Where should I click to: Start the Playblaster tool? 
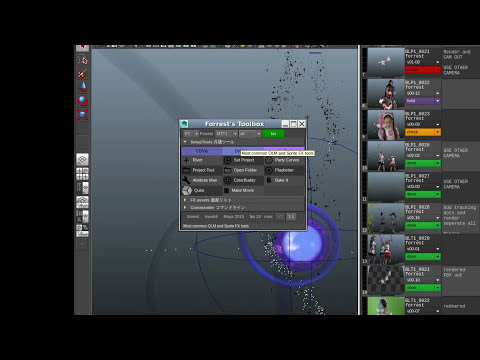284,170
